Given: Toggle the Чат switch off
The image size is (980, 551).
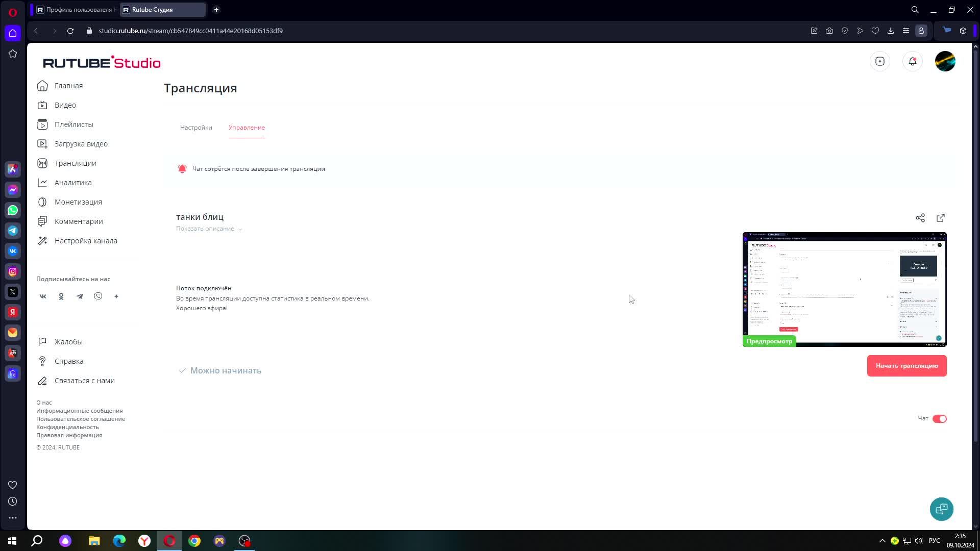Looking at the screenshot, I should pos(939,419).
